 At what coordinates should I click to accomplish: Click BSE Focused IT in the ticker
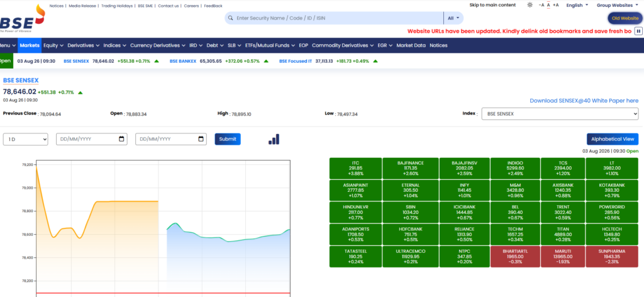296,61
